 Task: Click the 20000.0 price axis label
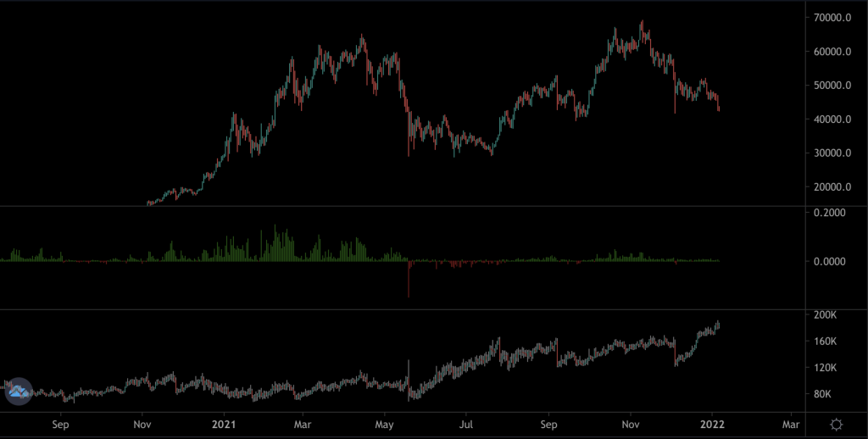832,187
